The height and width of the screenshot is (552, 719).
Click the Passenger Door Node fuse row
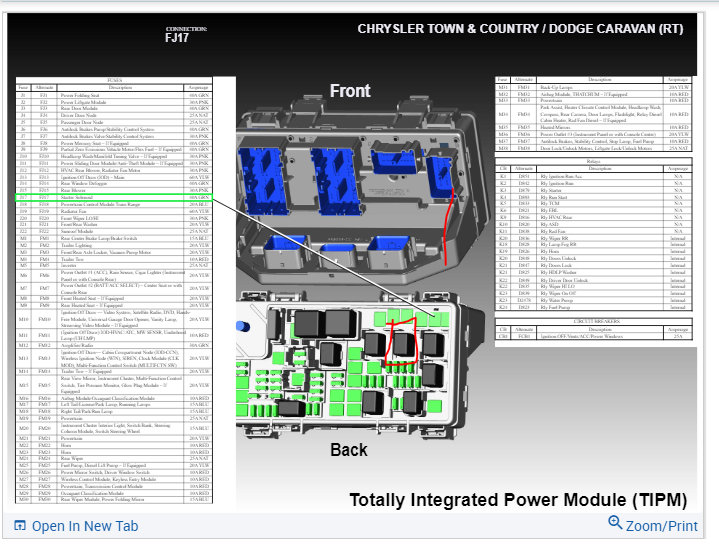pyautogui.click(x=114, y=122)
